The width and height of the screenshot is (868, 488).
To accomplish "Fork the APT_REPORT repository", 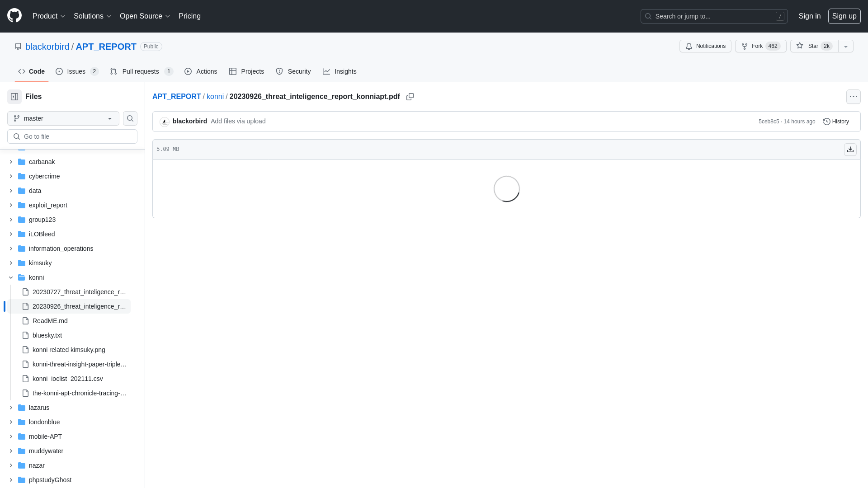I will click(x=760, y=46).
